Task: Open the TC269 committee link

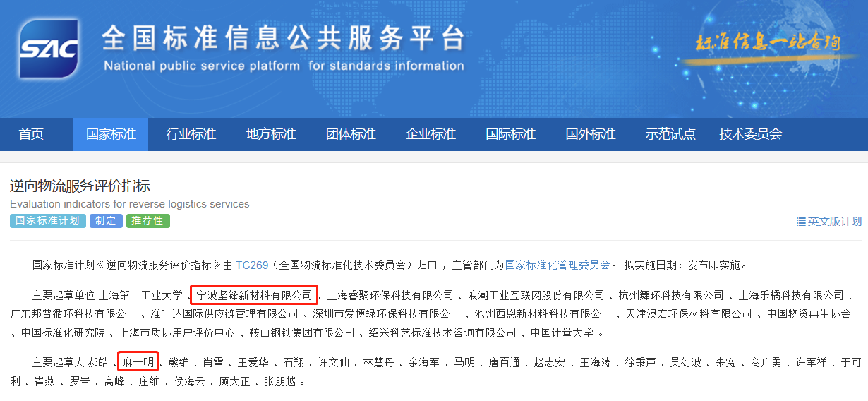Action: 252,265
